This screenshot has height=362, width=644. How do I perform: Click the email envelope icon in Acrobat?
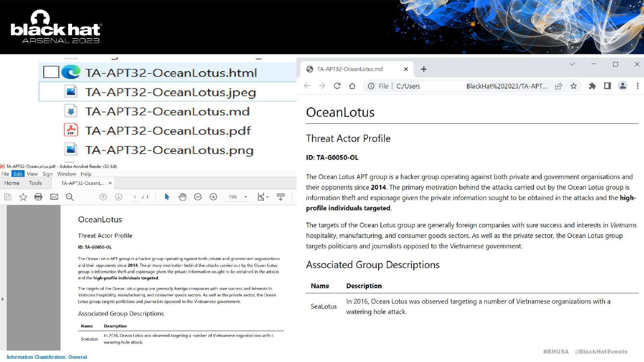(54, 197)
